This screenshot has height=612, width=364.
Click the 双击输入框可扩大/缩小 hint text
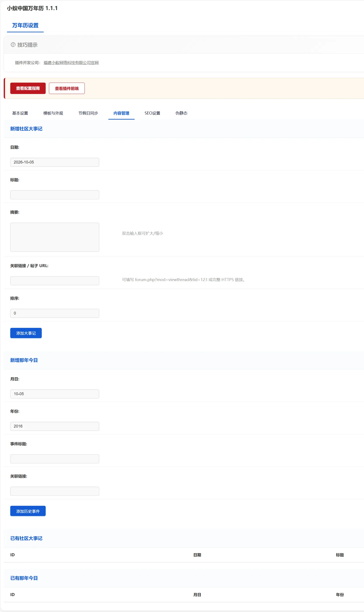click(142, 233)
